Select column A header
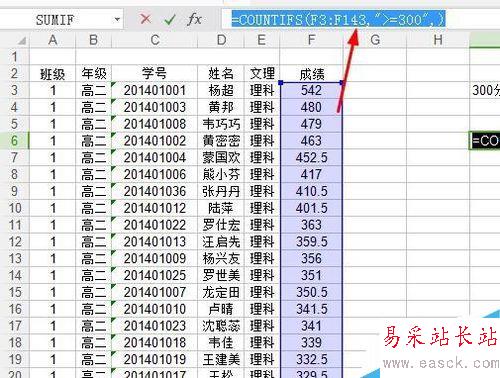The image size is (500, 378). click(53, 40)
